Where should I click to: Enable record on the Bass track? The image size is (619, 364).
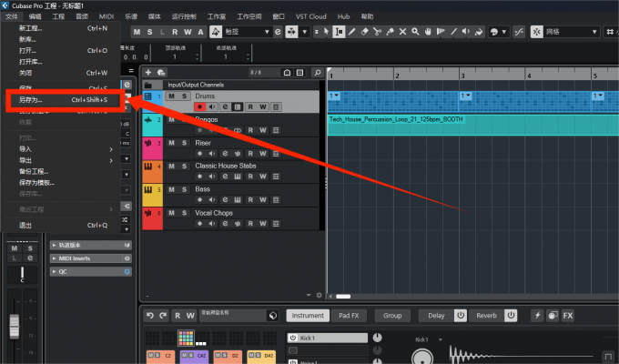pyautogui.click(x=199, y=200)
